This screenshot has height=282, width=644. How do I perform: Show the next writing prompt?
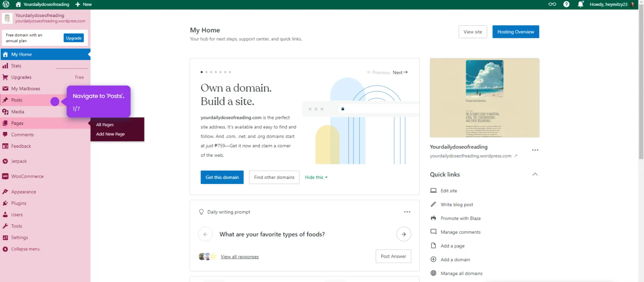[x=403, y=234]
